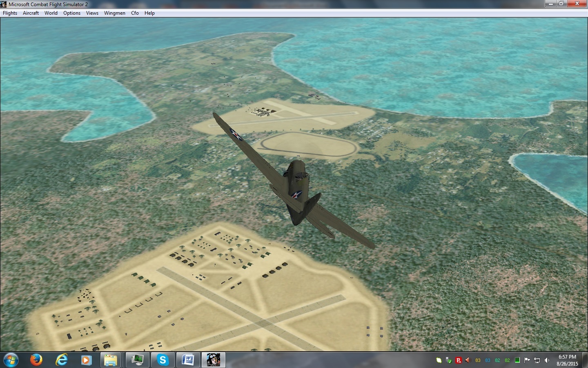Launch Firefox from the taskbar
Image resolution: width=588 pixels, height=368 pixels.
[36, 360]
